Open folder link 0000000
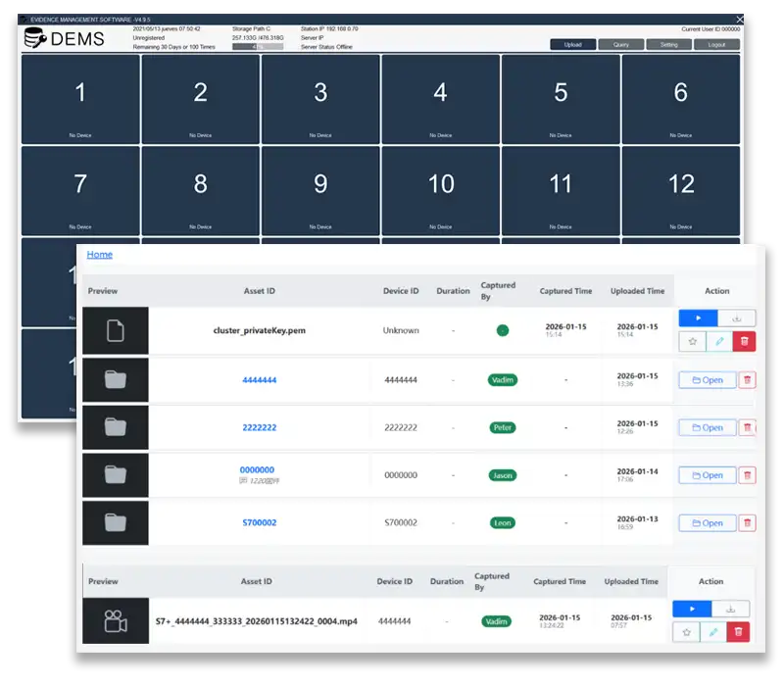The width and height of the screenshot is (784, 686). click(257, 470)
